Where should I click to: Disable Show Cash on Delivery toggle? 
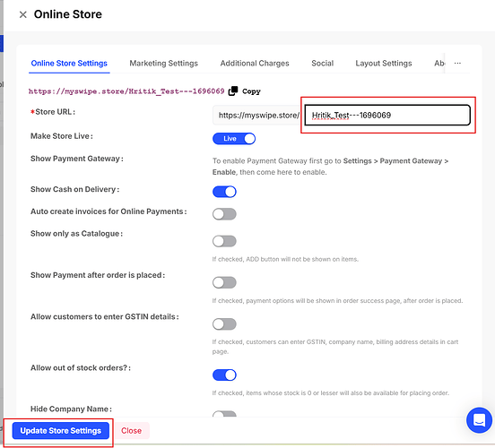tap(224, 192)
